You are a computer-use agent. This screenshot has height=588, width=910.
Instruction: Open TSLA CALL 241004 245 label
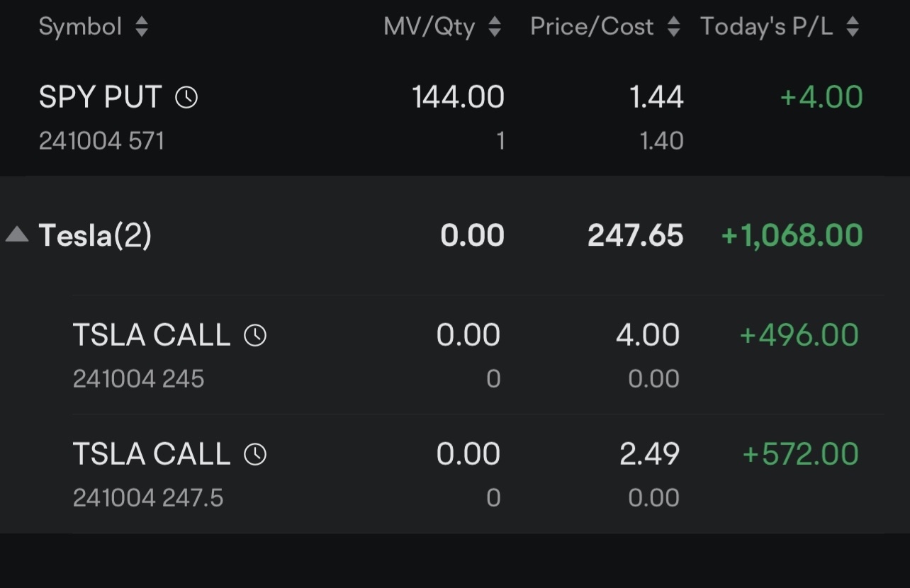(152, 335)
